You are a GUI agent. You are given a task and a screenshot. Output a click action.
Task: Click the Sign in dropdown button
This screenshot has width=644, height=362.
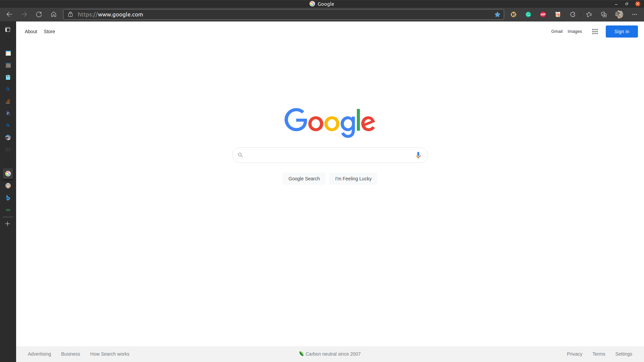(x=622, y=32)
